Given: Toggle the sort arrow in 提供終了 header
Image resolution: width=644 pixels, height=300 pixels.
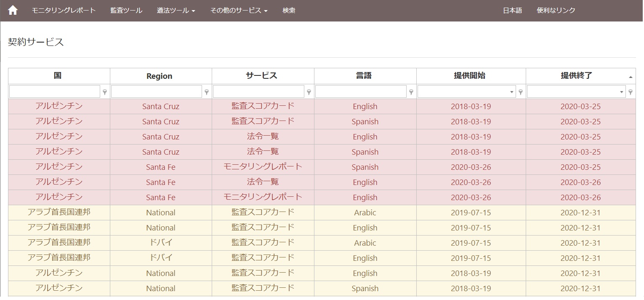Looking at the screenshot, I should [x=631, y=77].
